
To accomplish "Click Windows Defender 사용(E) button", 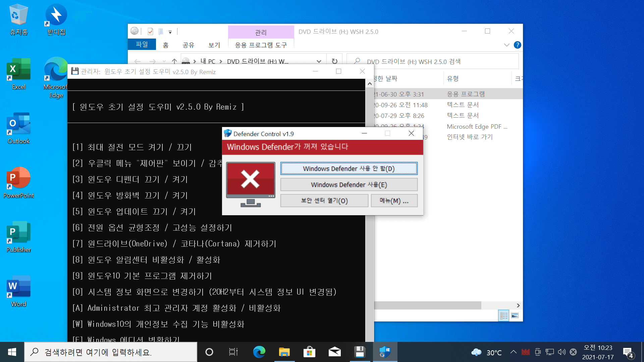I will [x=349, y=185].
